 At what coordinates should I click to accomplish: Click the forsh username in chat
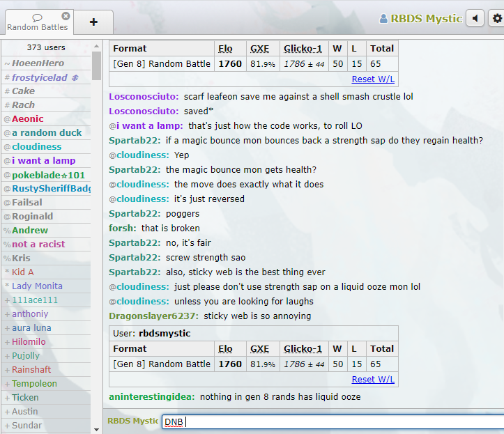pyautogui.click(x=123, y=228)
